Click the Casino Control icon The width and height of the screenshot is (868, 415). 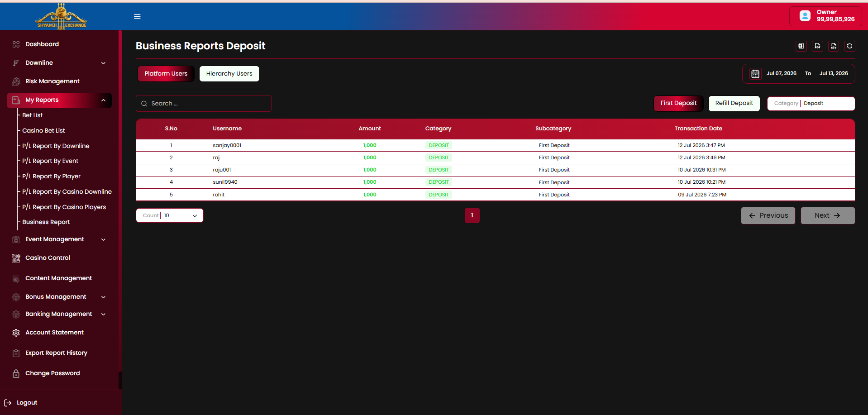tap(16, 258)
